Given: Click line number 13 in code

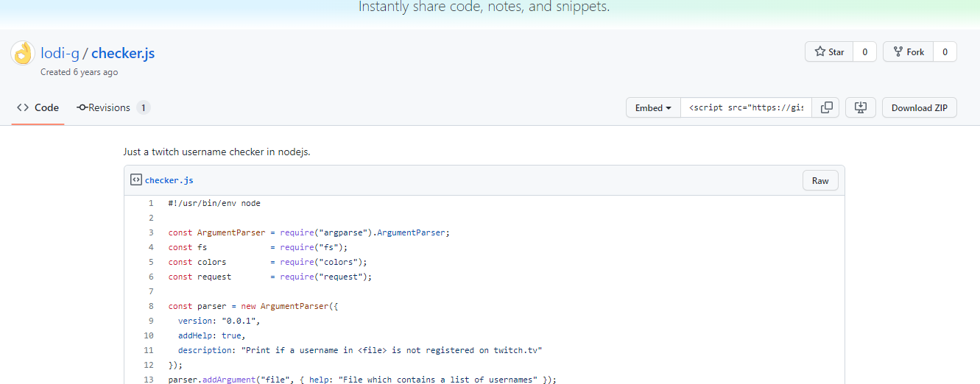Looking at the screenshot, I should (x=149, y=380).
